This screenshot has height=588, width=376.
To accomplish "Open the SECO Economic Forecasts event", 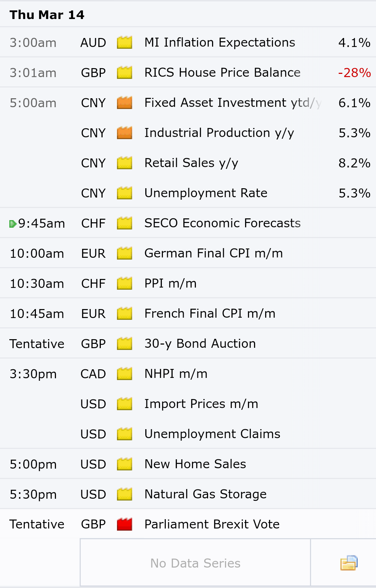I will point(222,223).
